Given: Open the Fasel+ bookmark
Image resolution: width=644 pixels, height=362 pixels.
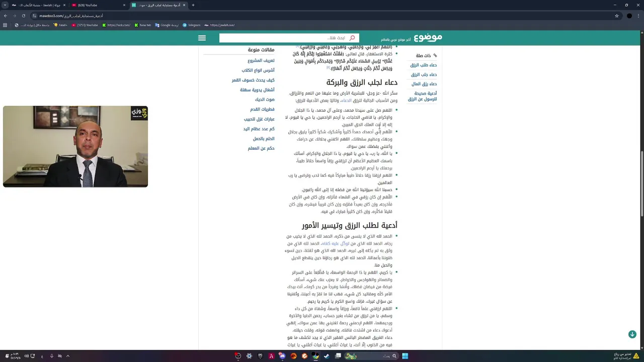Looking at the screenshot, I should point(60,25).
